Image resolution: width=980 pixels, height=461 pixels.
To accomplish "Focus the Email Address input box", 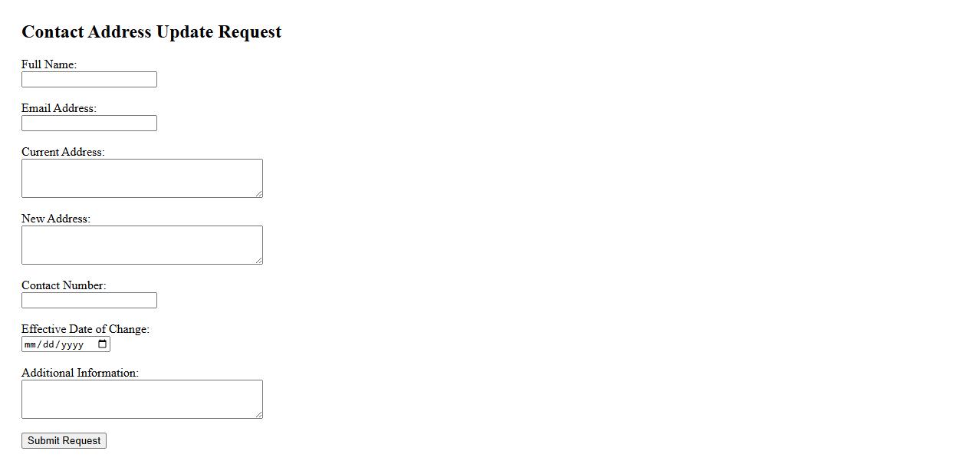I will click(x=89, y=123).
